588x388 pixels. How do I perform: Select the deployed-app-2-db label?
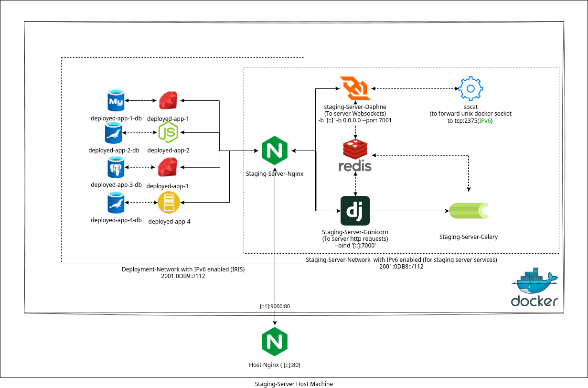pos(114,150)
